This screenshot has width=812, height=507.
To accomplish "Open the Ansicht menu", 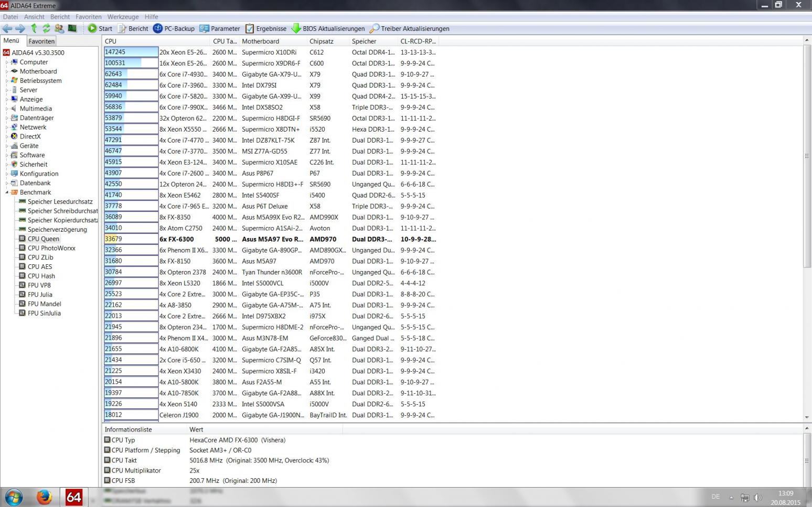I will 34,17.
